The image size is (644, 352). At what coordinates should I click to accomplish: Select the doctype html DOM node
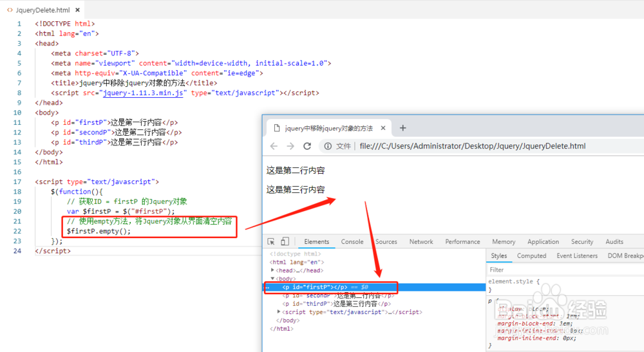coord(296,254)
